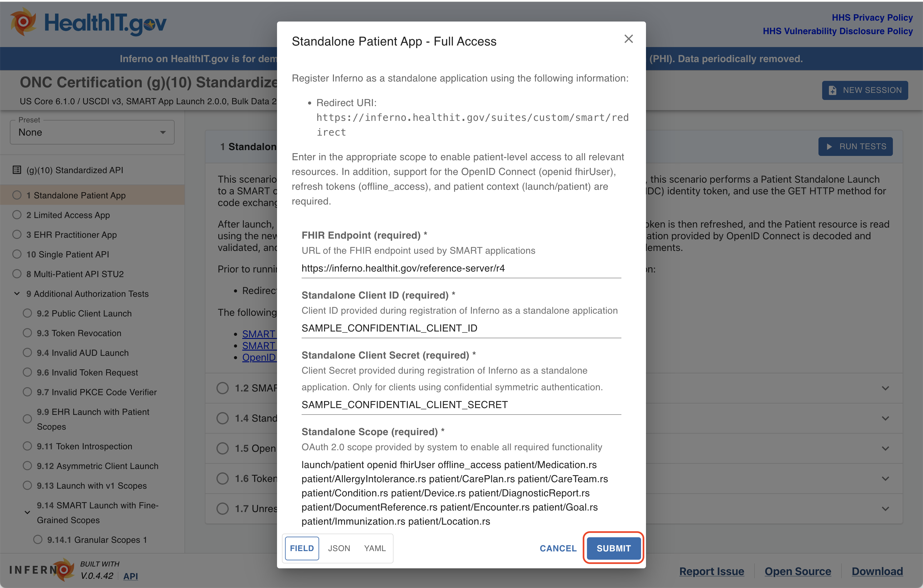Switch to JSON input view

tap(339, 548)
